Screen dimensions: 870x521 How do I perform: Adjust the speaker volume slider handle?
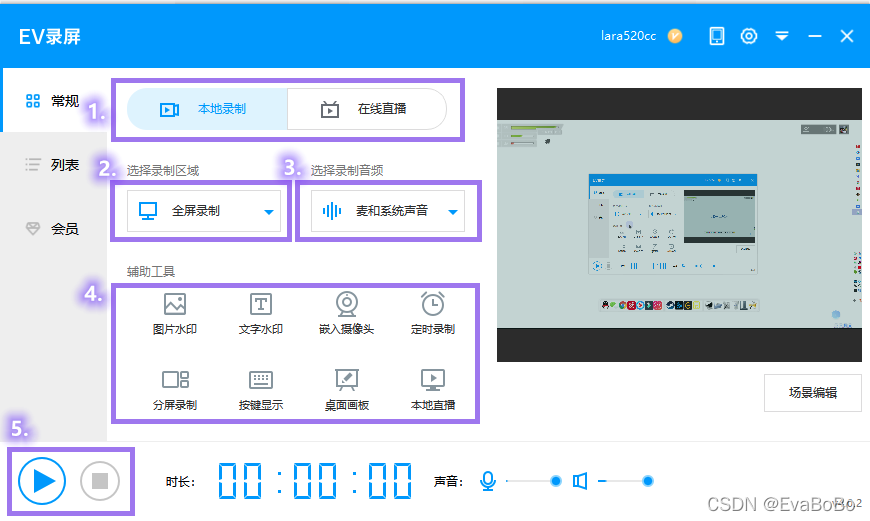(x=648, y=481)
